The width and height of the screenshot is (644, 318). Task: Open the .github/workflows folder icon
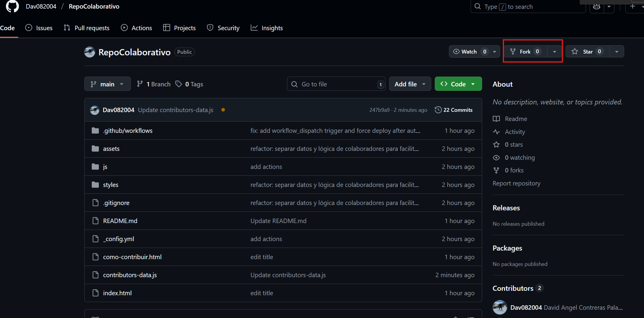click(x=95, y=130)
